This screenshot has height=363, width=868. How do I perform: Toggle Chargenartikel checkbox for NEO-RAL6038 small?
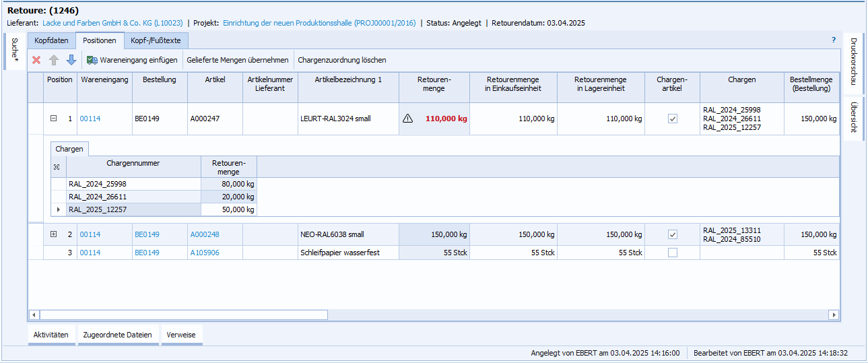pos(672,234)
